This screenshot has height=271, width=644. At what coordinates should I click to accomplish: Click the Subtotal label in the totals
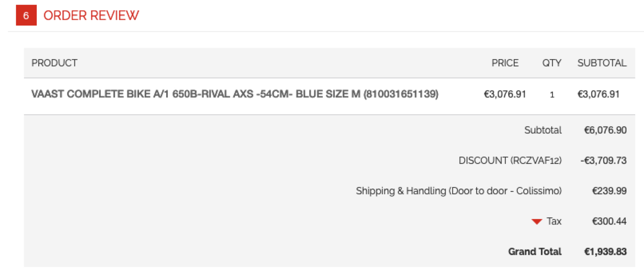[543, 130]
